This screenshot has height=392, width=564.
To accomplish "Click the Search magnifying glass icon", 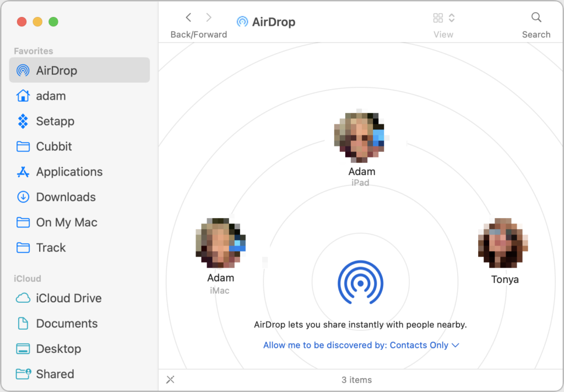I will coord(536,18).
